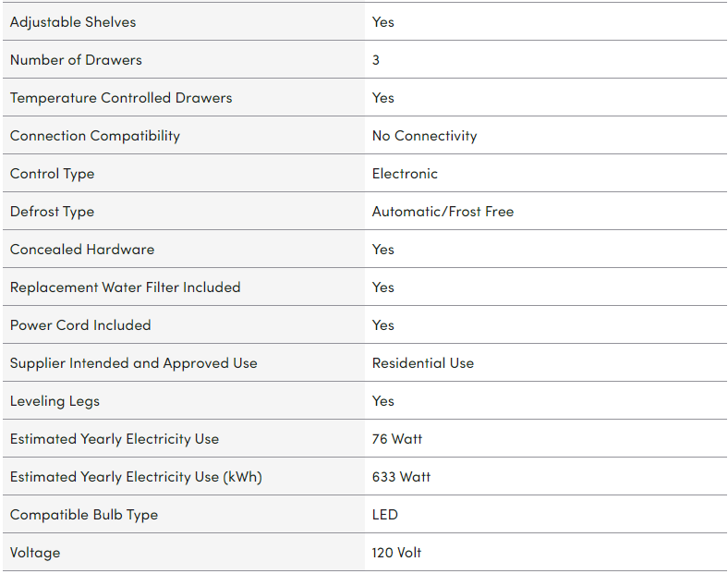
Task: Click the LED bulb type value
Action: [385, 514]
